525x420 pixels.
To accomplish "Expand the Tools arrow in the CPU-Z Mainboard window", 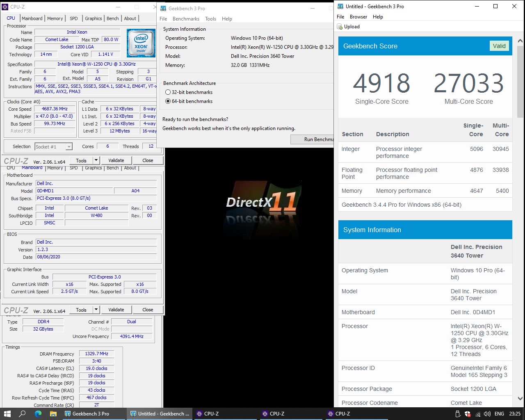I will (x=96, y=310).
